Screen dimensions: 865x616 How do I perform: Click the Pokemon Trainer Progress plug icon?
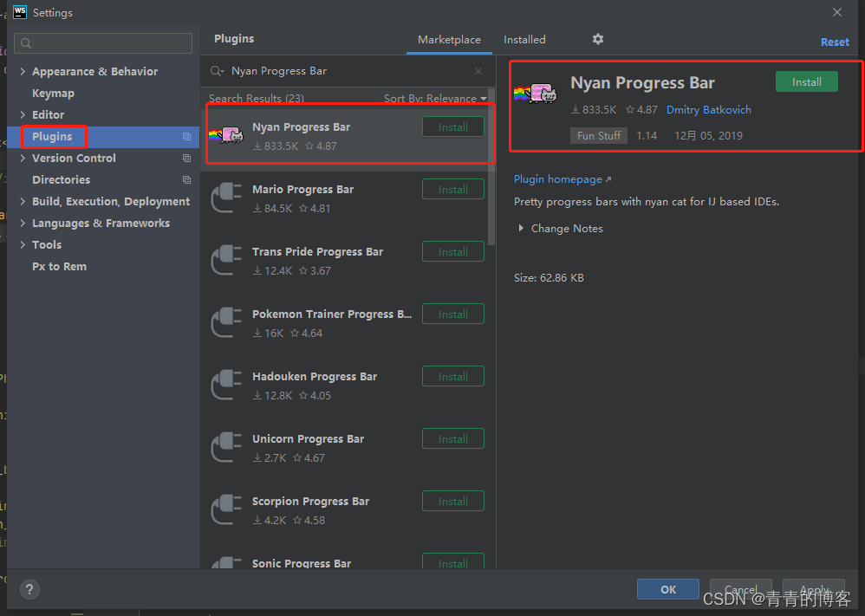coord(226,322)
